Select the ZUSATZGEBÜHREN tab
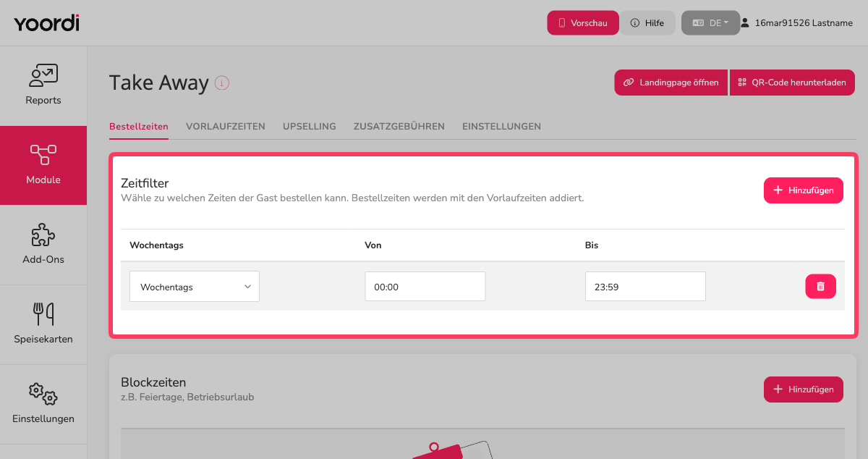Viewport: 868px width, 459px height. coord(399,126)
